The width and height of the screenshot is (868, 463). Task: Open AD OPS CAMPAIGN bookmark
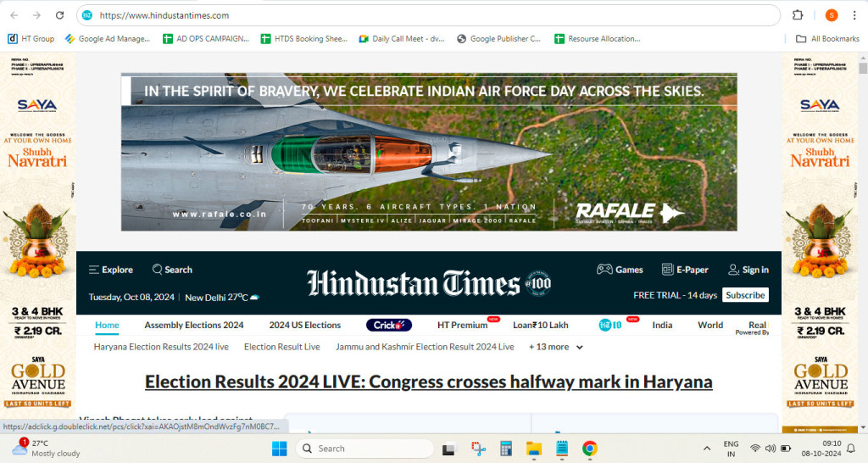coord(206,39)
